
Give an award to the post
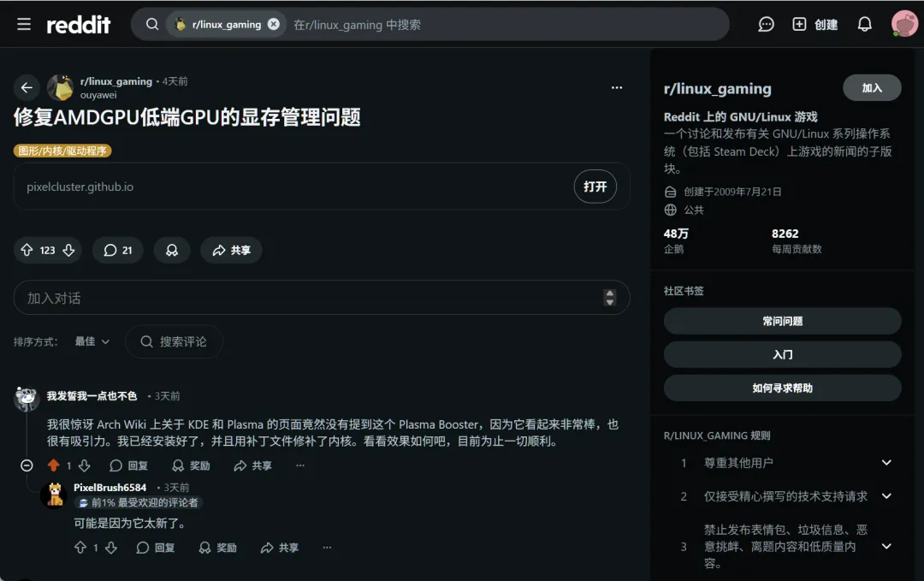pyautogui.click(x=171, y=250)
